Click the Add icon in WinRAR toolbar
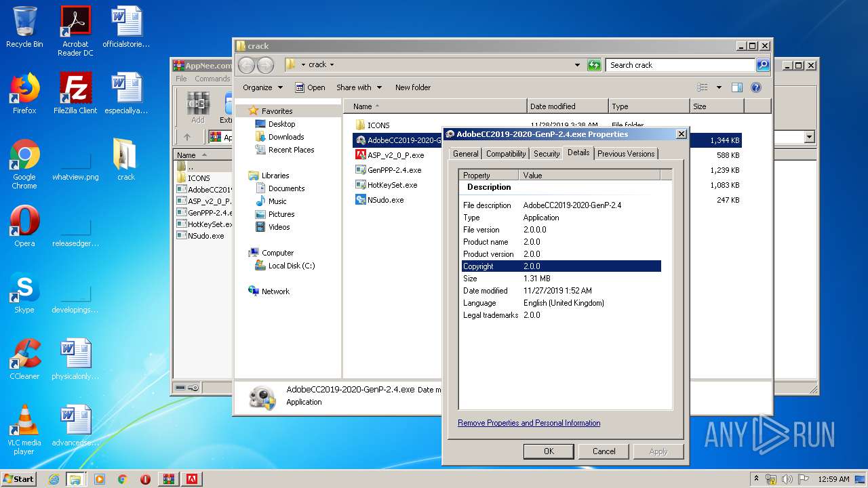Screen dimensions: 868x488 click(197, 108)
